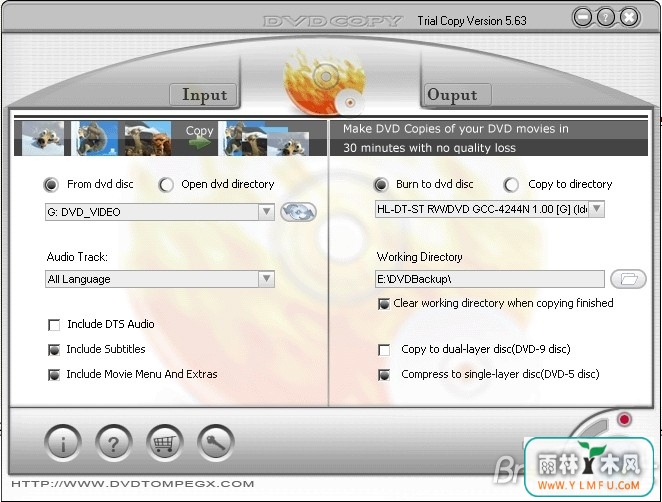The width and height of the screenshot is (662, 502).
Task: Switch to the Input tab
Action: [204, 95]
